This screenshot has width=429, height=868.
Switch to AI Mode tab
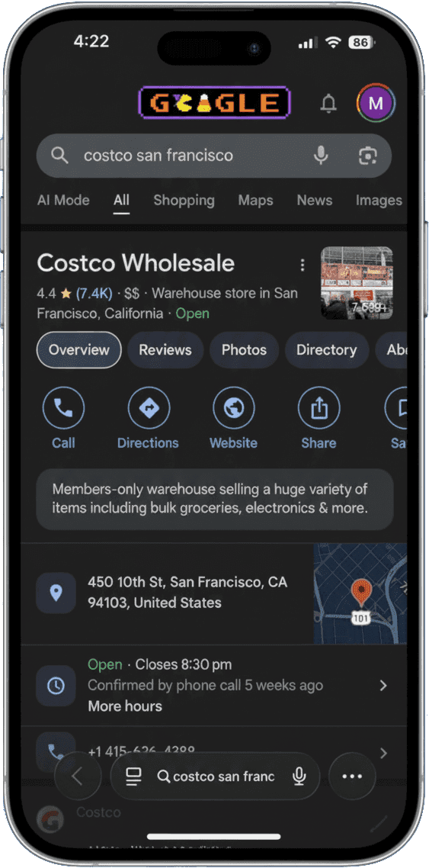coord(63,201)
